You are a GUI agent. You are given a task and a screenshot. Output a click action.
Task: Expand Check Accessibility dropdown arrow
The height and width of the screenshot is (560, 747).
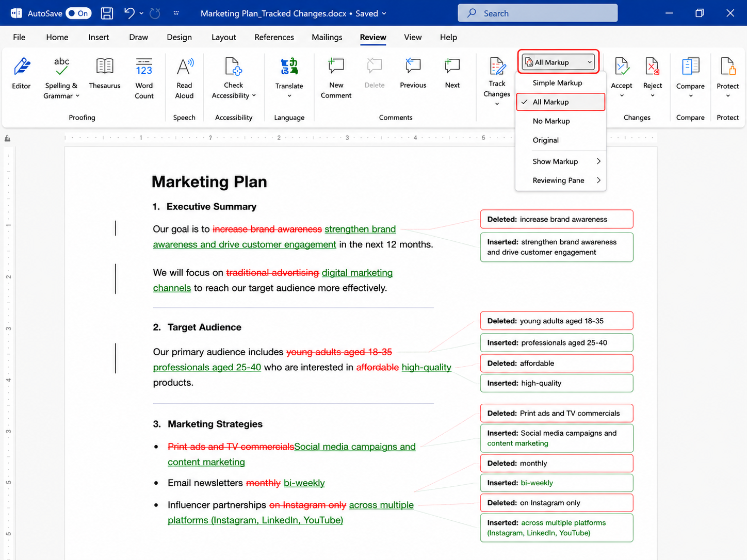254,96
